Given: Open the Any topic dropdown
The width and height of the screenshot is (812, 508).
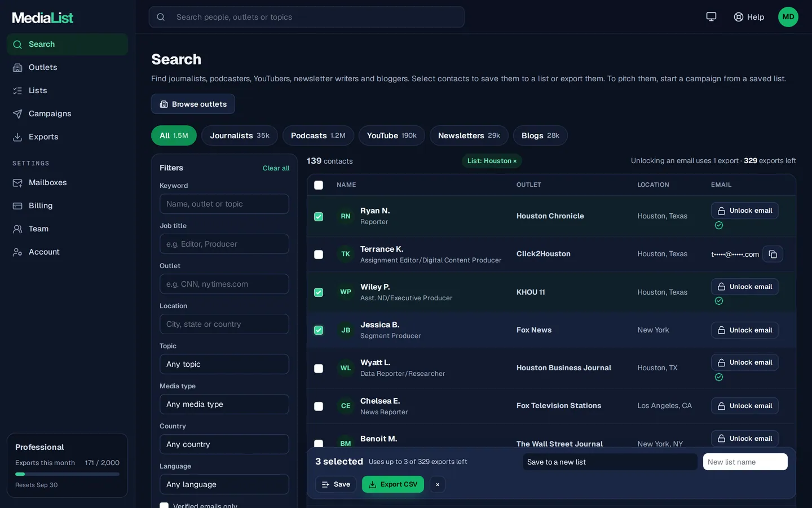Looking at the screenshot, I should tap(224, 364).
